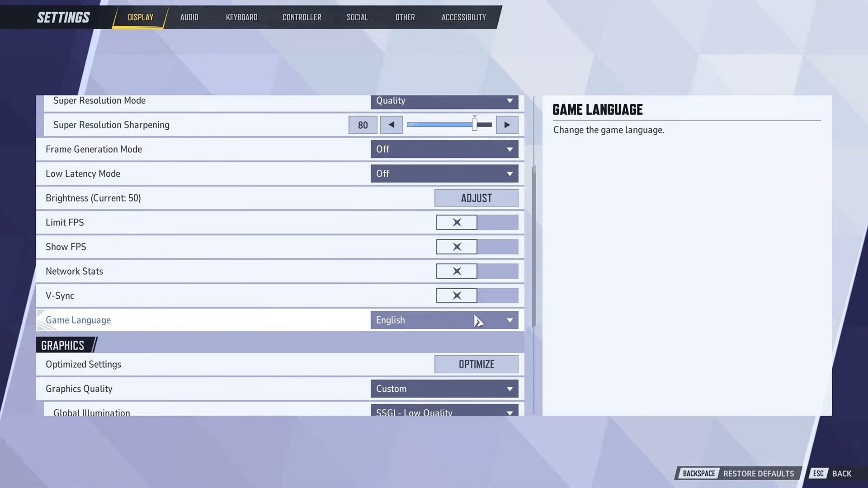Click CONTROLLER settings tab icon

(x=302, y=17)
